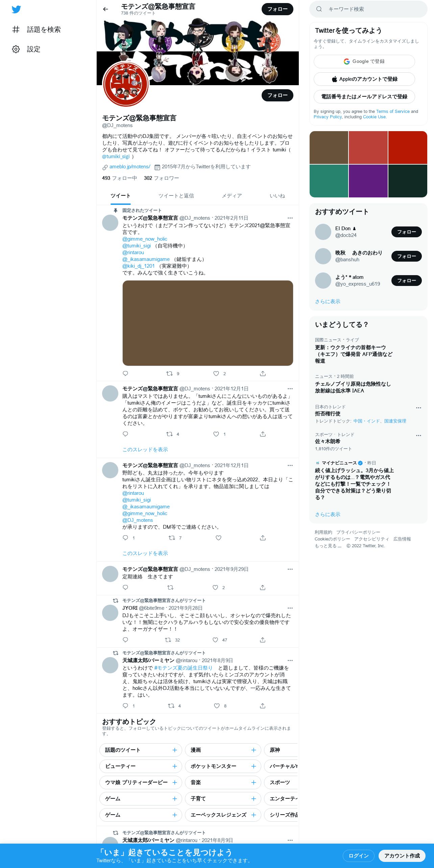Like the 定期連絡 生きてます tweet
Screen dimensions: 434x868
click(x=215, y=587)
